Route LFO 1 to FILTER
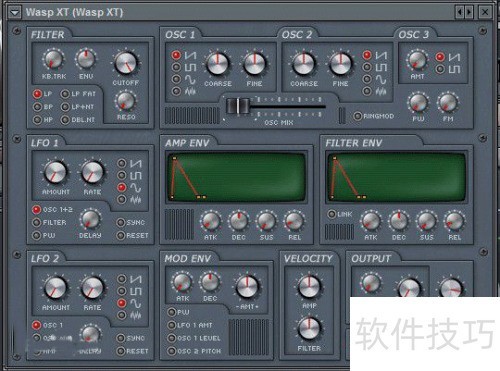The width and height of the screenshot is (500, 371). pos(36,222)
